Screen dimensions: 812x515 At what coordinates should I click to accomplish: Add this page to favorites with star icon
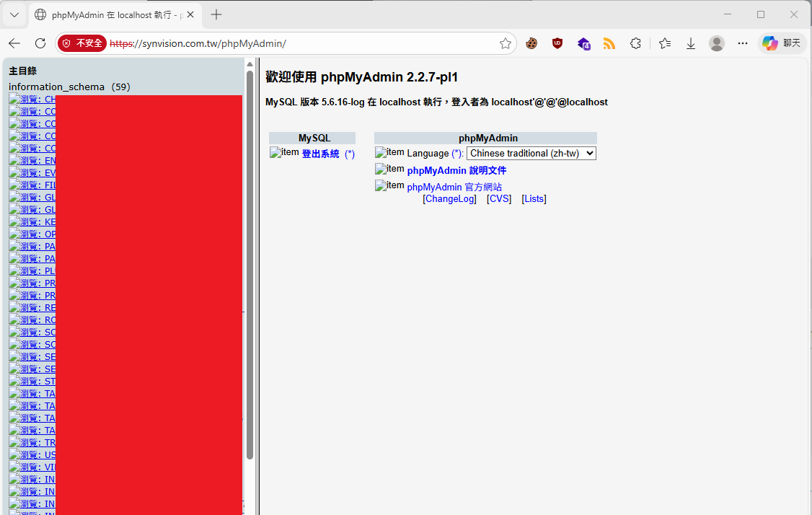point(506,43)
